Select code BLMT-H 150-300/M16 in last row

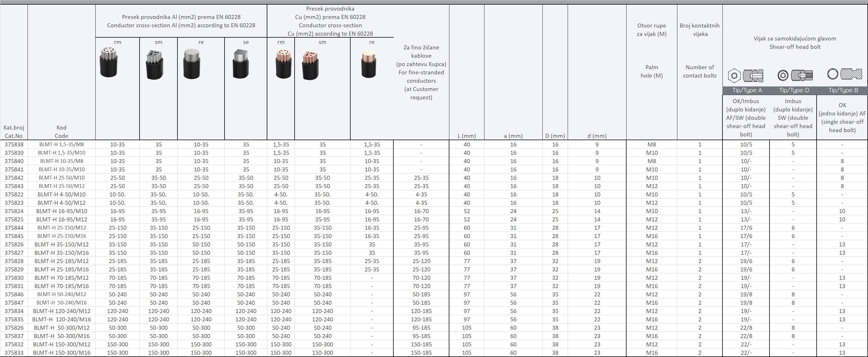point(62,353)
